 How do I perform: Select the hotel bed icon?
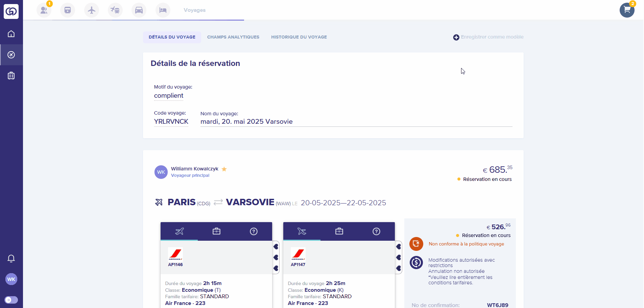[x=163, y=10]
